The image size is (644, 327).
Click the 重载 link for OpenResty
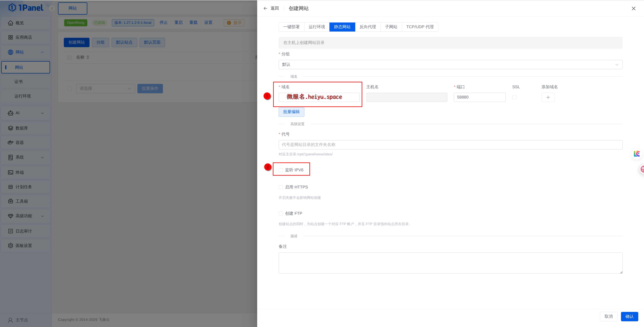[193, 23]
